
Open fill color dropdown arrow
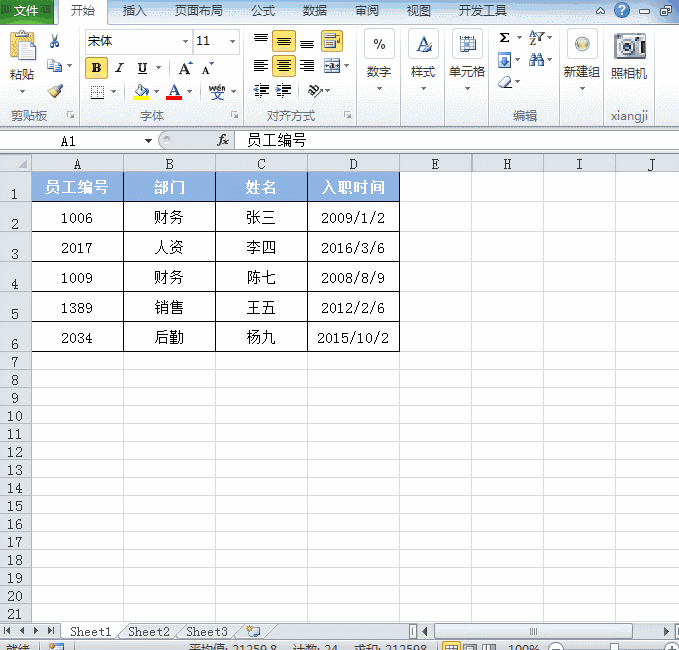click(156, 92)
